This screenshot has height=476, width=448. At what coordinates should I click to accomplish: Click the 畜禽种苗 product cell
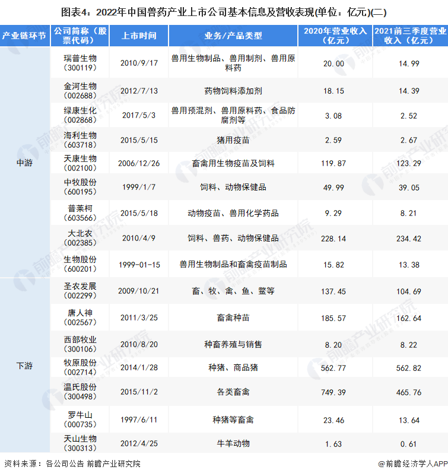pyautogui.click(x=233, y=318)
